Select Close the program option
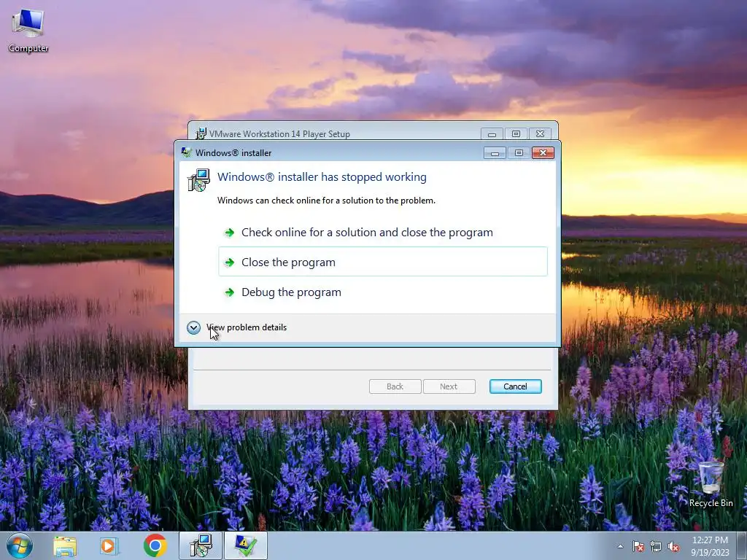747x560 pixels. pos(382,262)
